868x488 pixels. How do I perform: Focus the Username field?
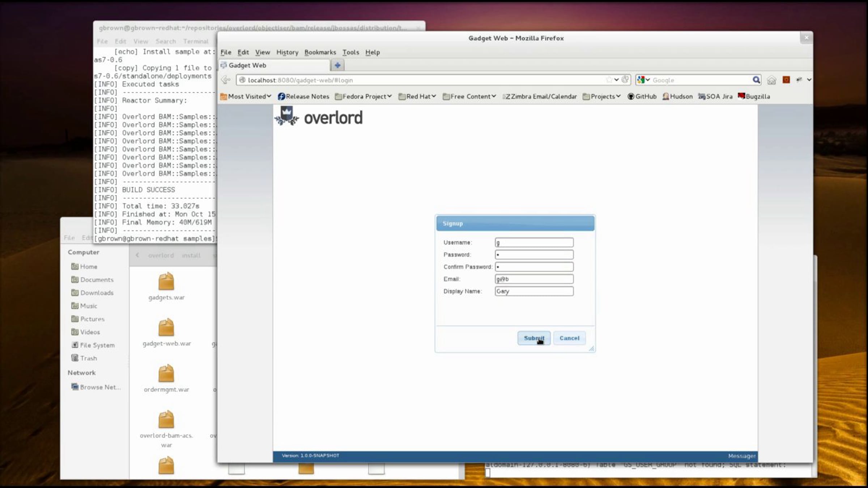(x=534, y=242)
